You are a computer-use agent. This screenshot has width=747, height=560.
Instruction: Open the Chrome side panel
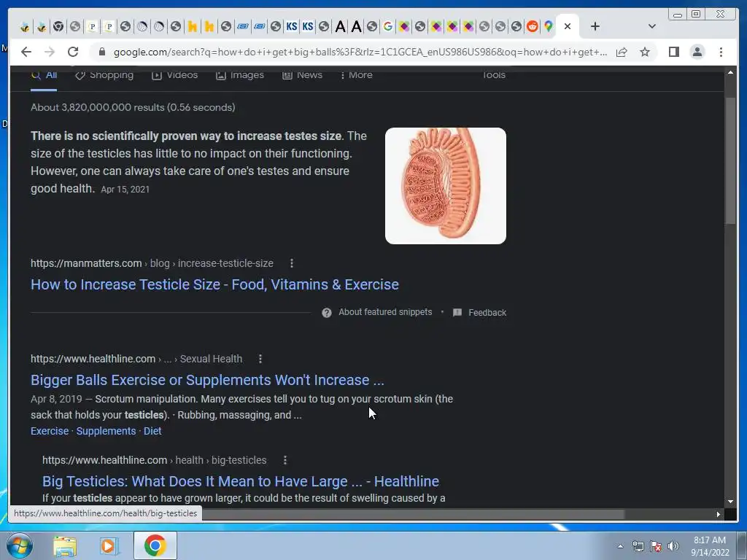point(673,52)
